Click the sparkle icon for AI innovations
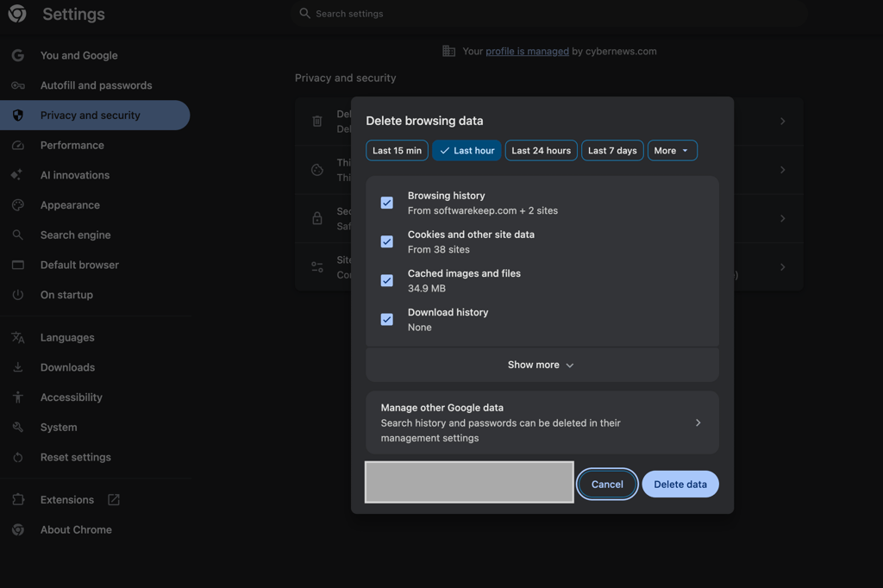This screenshot has height=588, width=883. pyautogui.click(x=17, y=175)
